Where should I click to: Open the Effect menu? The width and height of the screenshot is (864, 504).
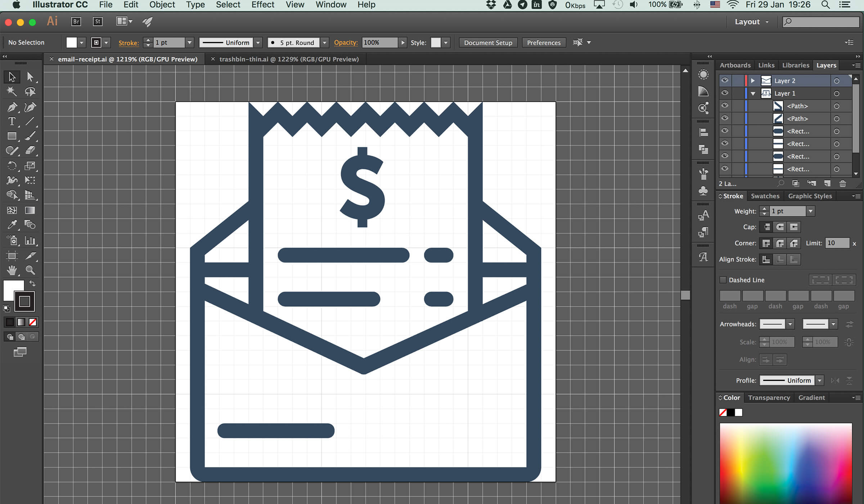pos(263,5)
